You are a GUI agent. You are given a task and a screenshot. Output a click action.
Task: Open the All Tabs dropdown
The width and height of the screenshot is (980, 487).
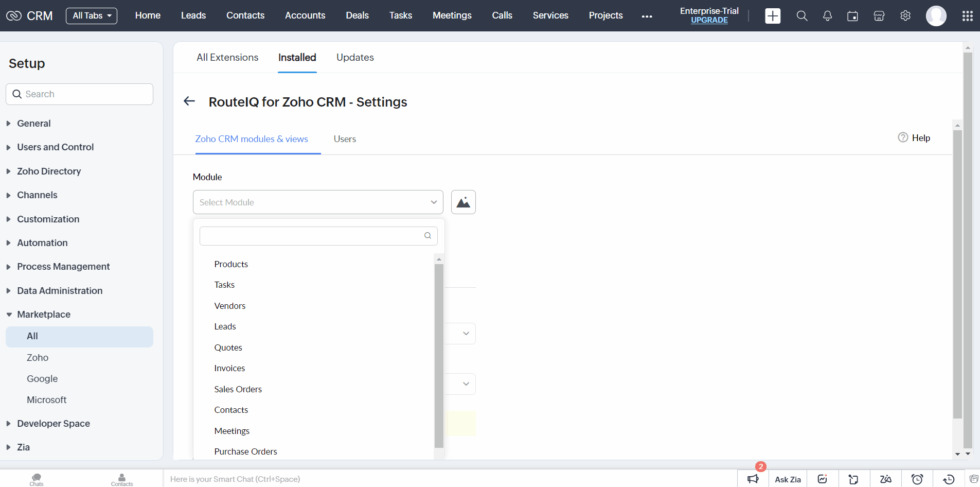[x=92, y=16]
